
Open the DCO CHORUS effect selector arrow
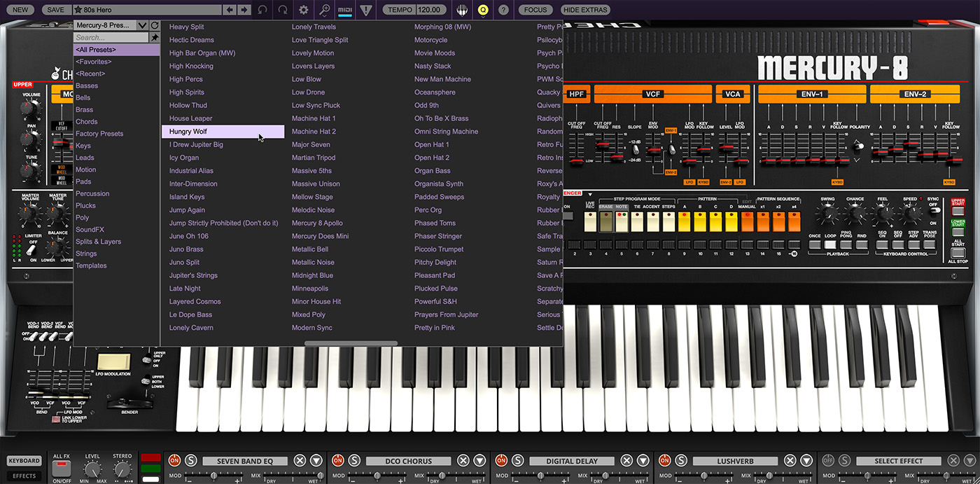point(479,461)
